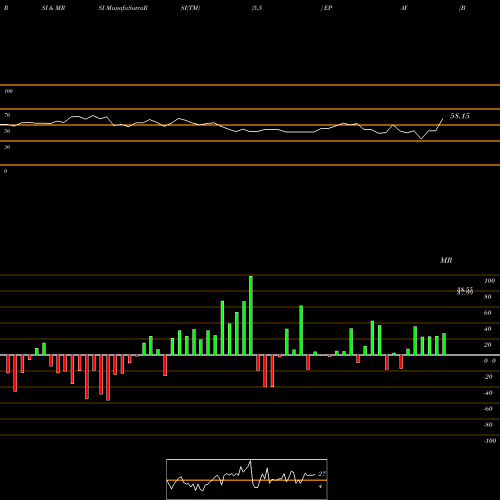Click the 40 label on the MR axis

tap(488, 329)
